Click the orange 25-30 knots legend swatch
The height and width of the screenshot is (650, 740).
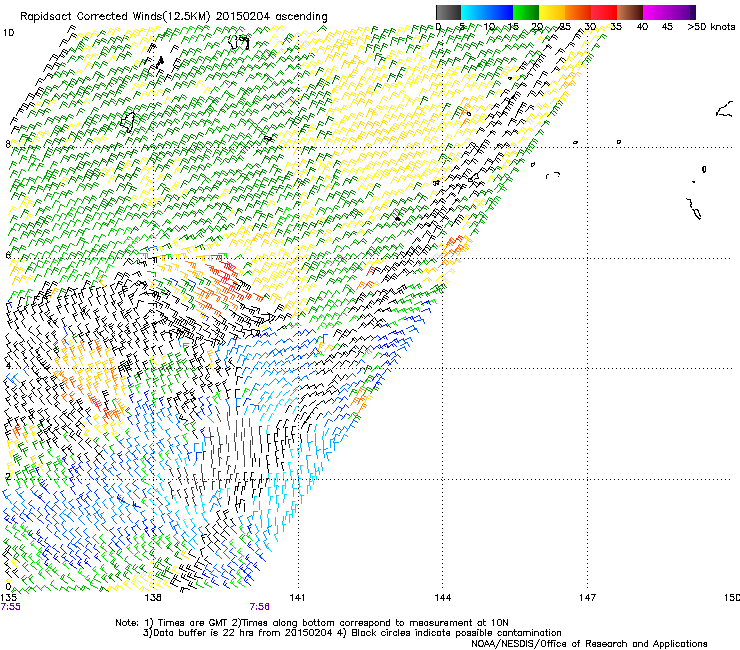pyautogui.click(x=578, y=12)
